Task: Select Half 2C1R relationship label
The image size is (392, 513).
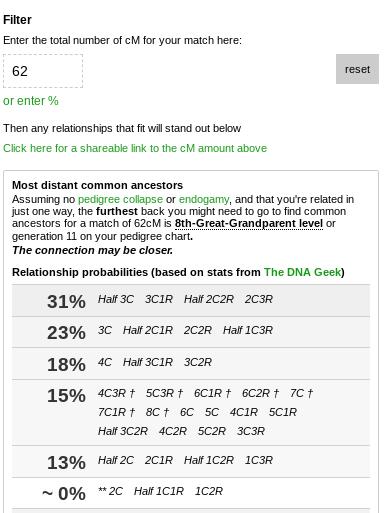Action: (x=148, y=330)
